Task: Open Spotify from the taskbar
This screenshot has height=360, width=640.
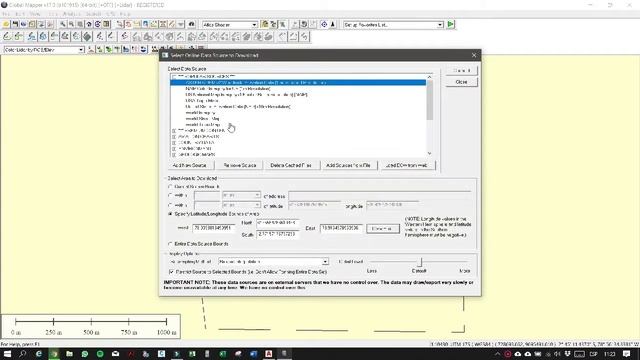Action: click(x=100, y=354)
